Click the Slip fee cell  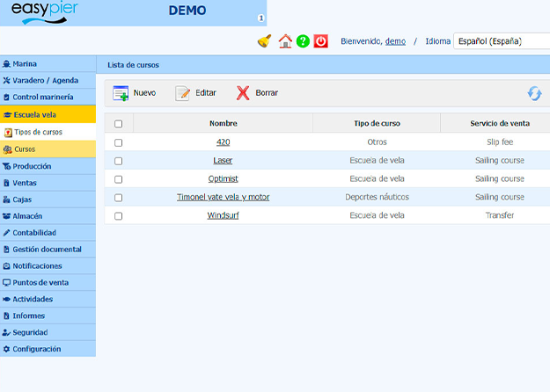pyautogui.click(x=500, y=142)
